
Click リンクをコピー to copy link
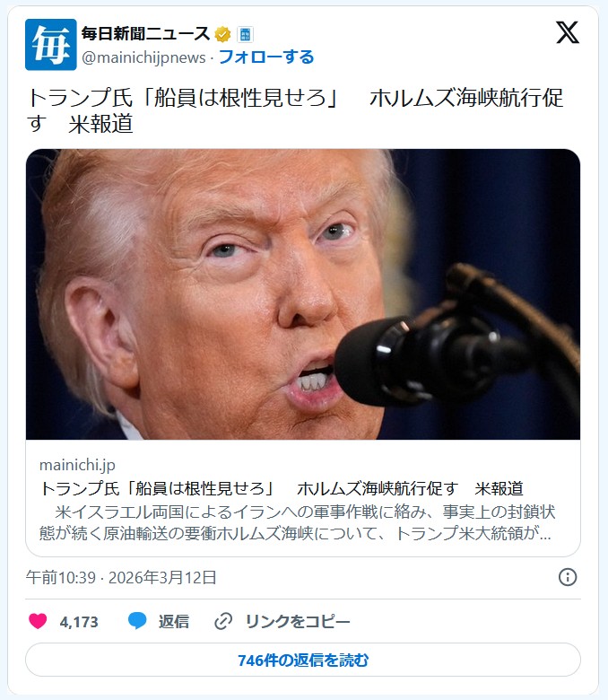[x=298, y=621]
